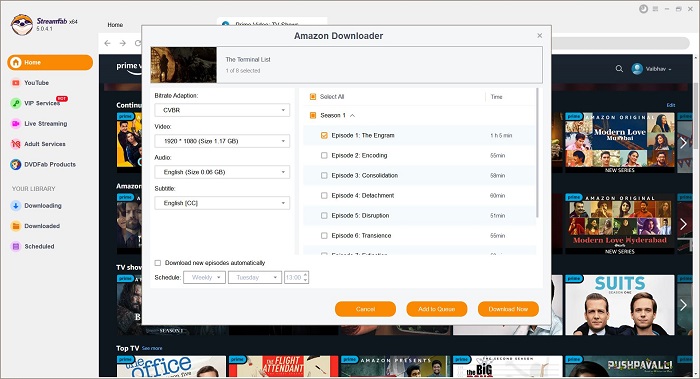Open the Video resolution 1920*1080 dropdown
The width and height of the screenshot is (700, 379).
pos(222,141)
